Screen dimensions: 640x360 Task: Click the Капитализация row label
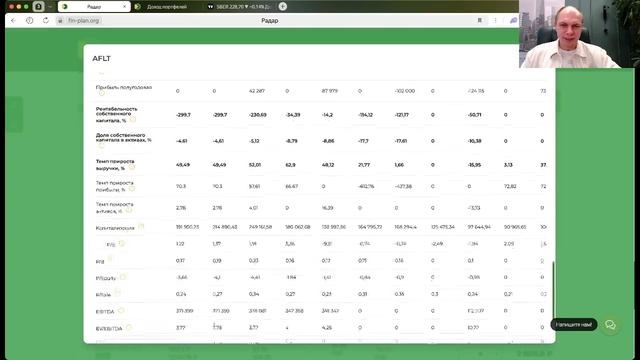tap(115, 228)
